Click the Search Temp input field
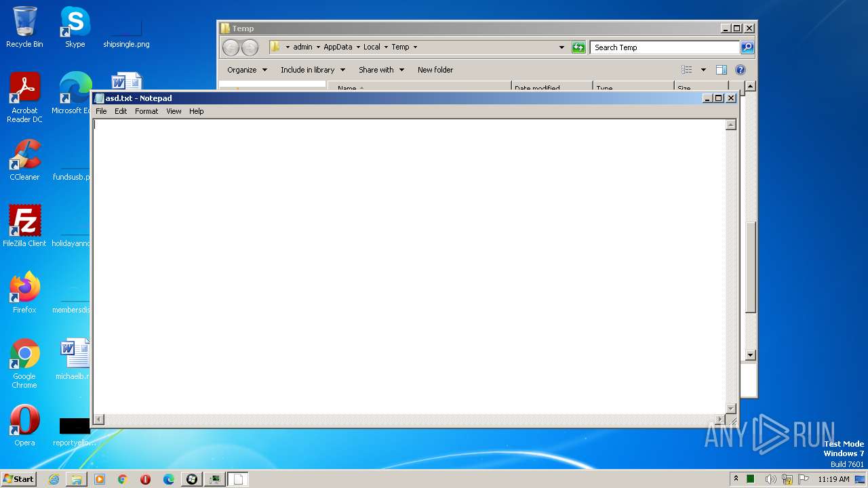The height and width of the screenshot is (488, 868). point(665,47)
